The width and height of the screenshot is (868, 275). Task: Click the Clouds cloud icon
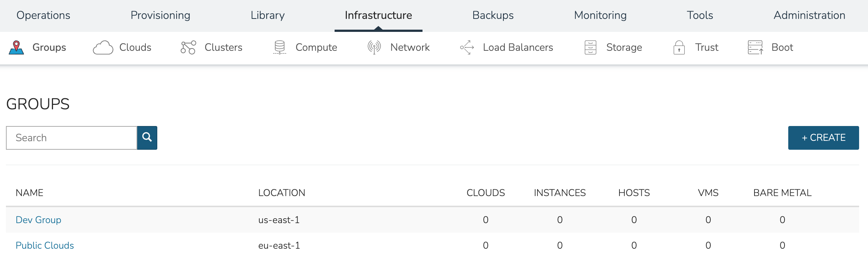(103, 47)
